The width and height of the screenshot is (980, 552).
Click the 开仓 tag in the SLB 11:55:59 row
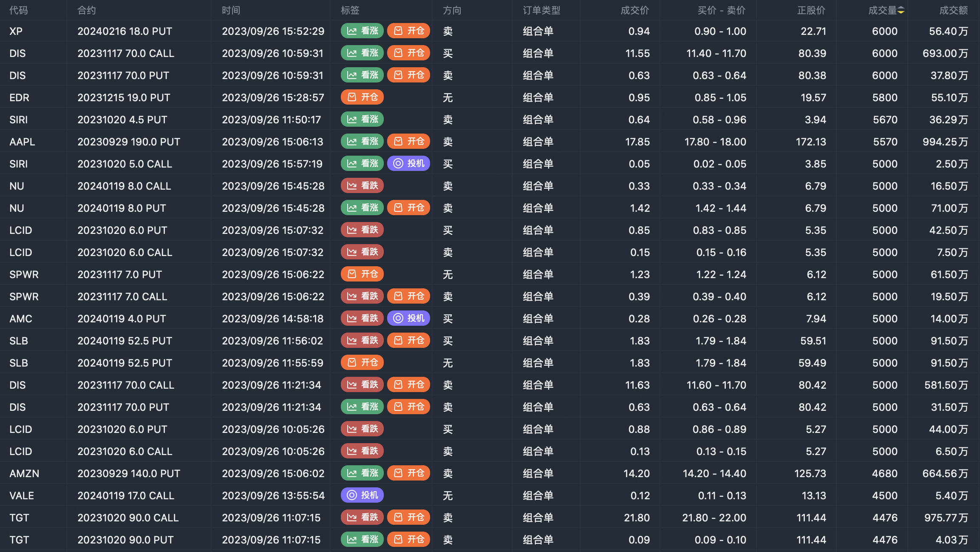(x=362, y=362)
